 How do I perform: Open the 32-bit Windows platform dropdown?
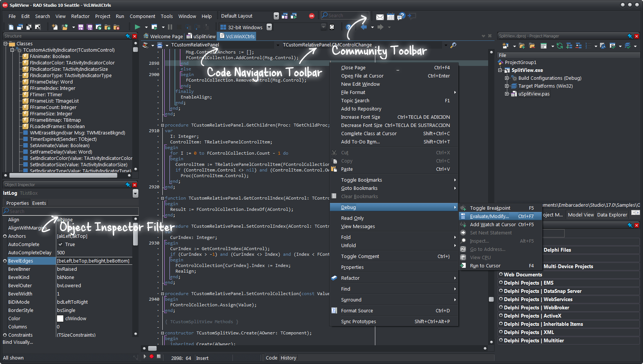(x=269, y=27)
